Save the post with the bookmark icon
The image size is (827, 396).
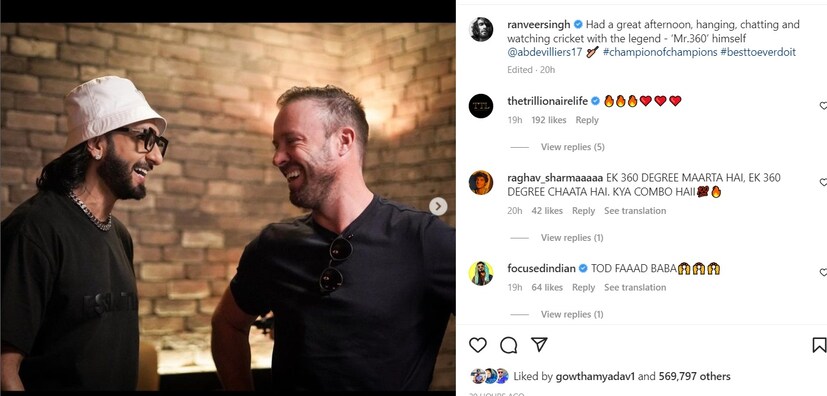[x=819, y=345]
